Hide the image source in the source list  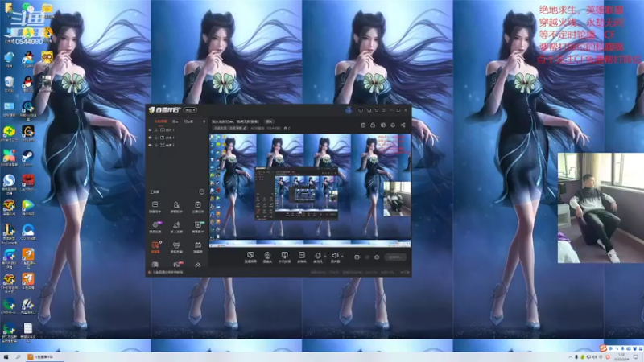point(150,130)
